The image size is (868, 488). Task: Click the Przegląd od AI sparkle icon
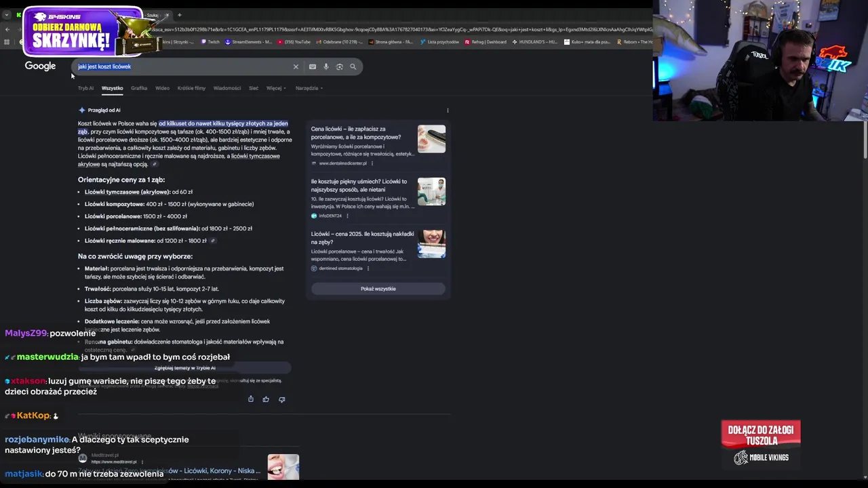pos(81,110)
